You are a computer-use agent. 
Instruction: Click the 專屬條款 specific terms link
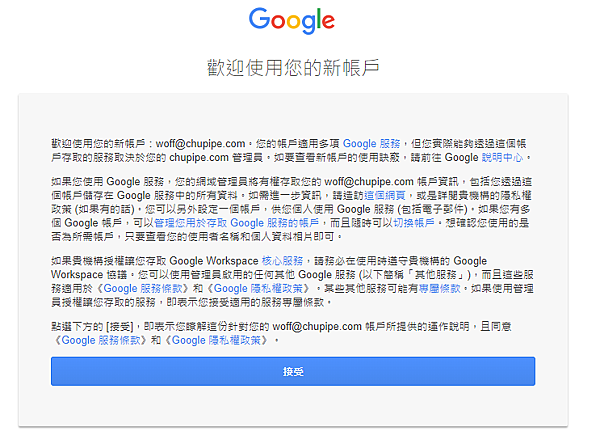pos(440,288)
